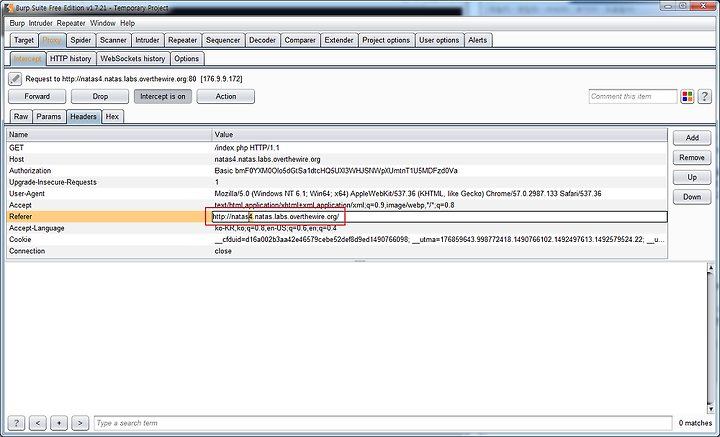Open the Intruder menu in the menu bar
The height and width of the screenshot is (437, 720).
tap(40, 23)
